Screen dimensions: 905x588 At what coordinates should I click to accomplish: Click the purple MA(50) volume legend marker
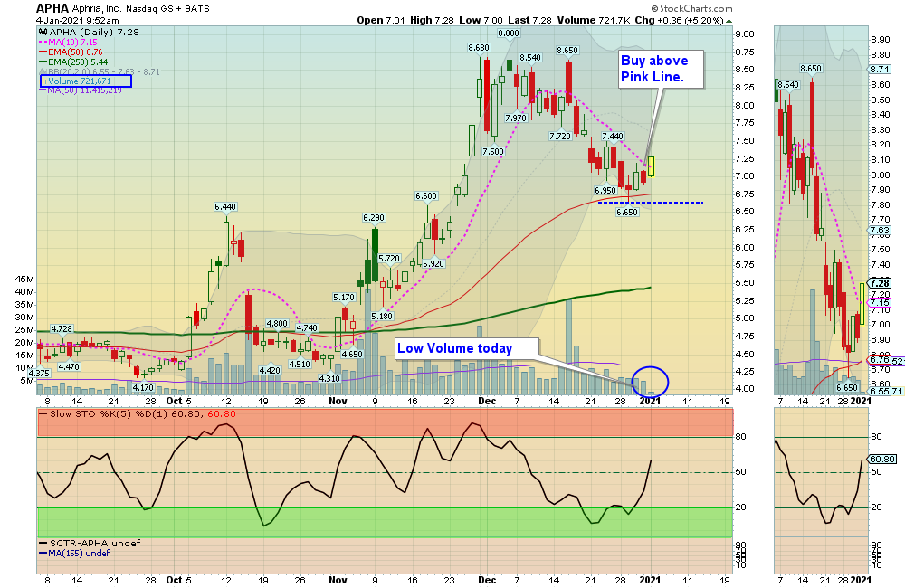pyautogui.click(x=43, y=90)
